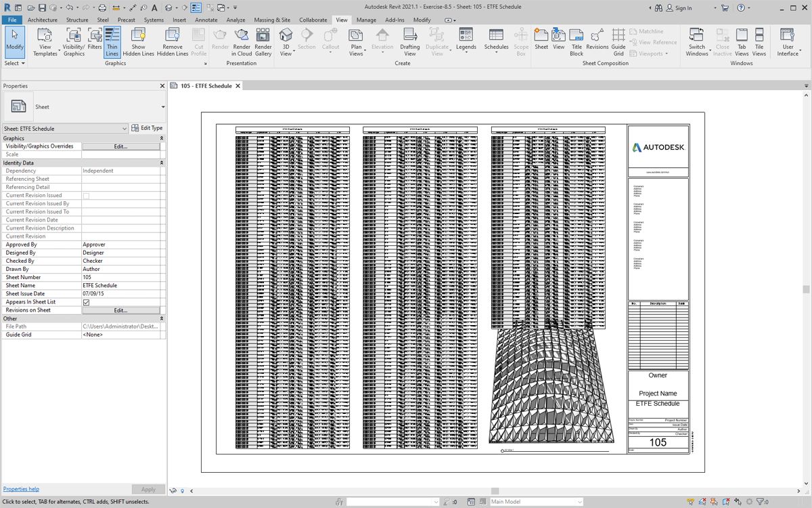812x508 pixels.
Task: Open the Tile Views tool
Action: [759, 42]
